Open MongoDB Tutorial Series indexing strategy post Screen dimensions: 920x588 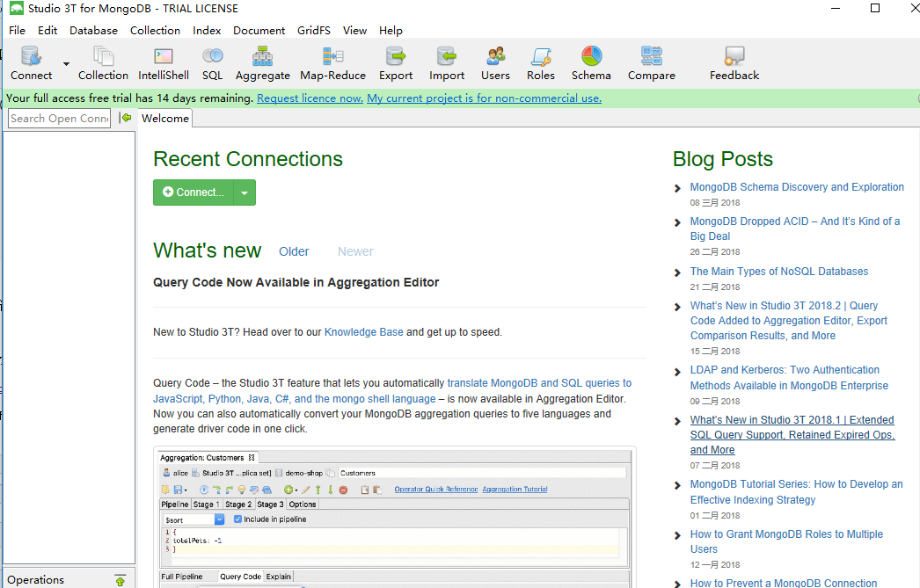tap(796, 492)
